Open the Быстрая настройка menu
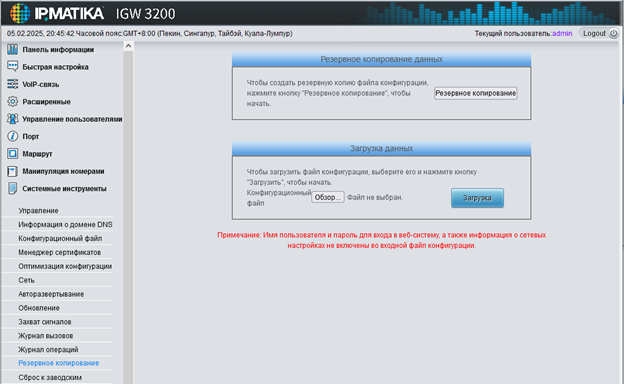624x384 pixels. tap(55, 67)
